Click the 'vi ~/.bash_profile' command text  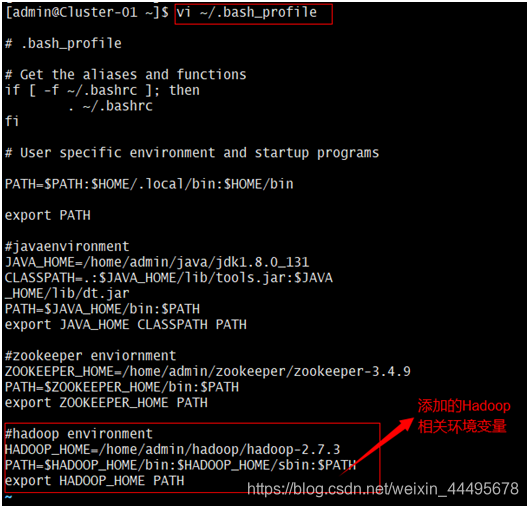pos(247,13)
